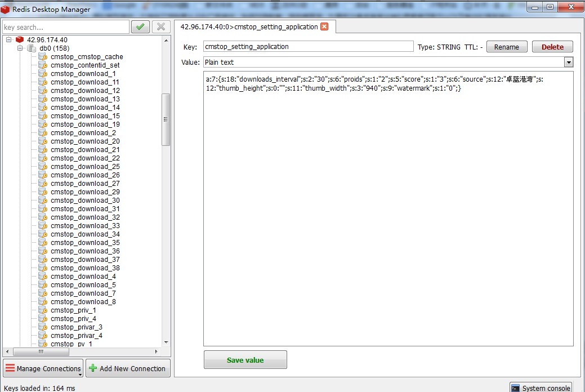Add New Connection

(x=128, y=368)
